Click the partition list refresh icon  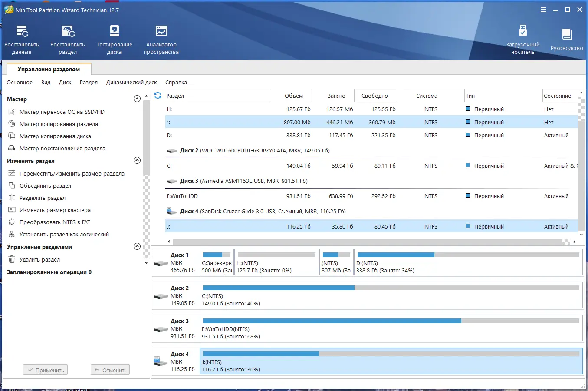(158, 95)
